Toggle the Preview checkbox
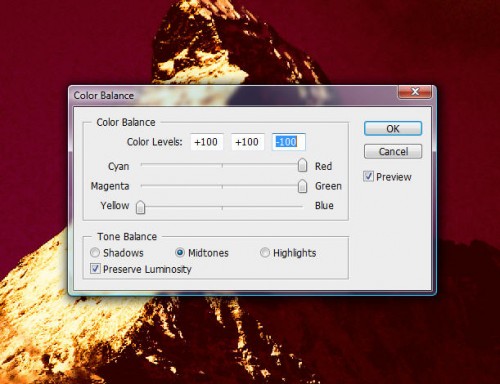The height and width of the screenshot is (384, 500). (368, 176)
